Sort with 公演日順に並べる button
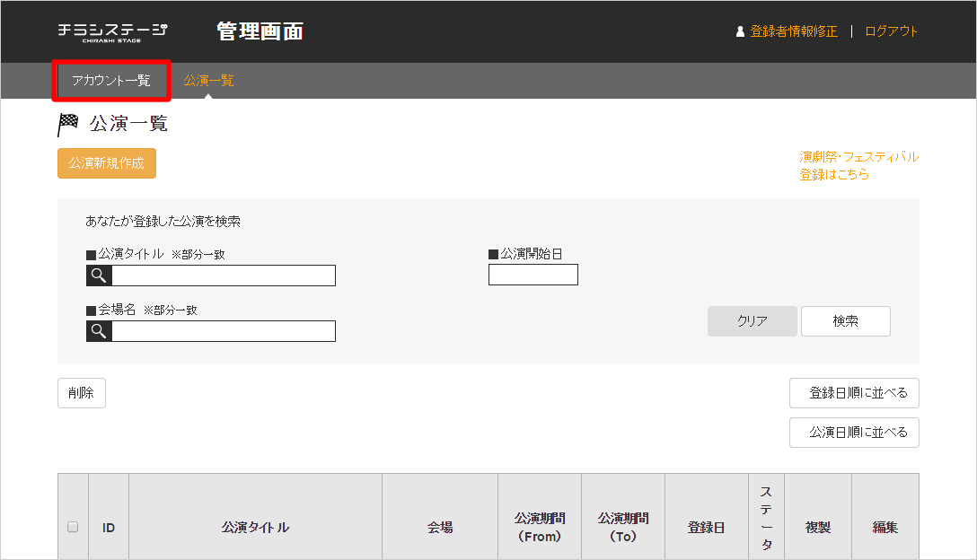Image resolution: width=977 pixels, height=560 pixels. pyautogui.click(x=854, y=433)
